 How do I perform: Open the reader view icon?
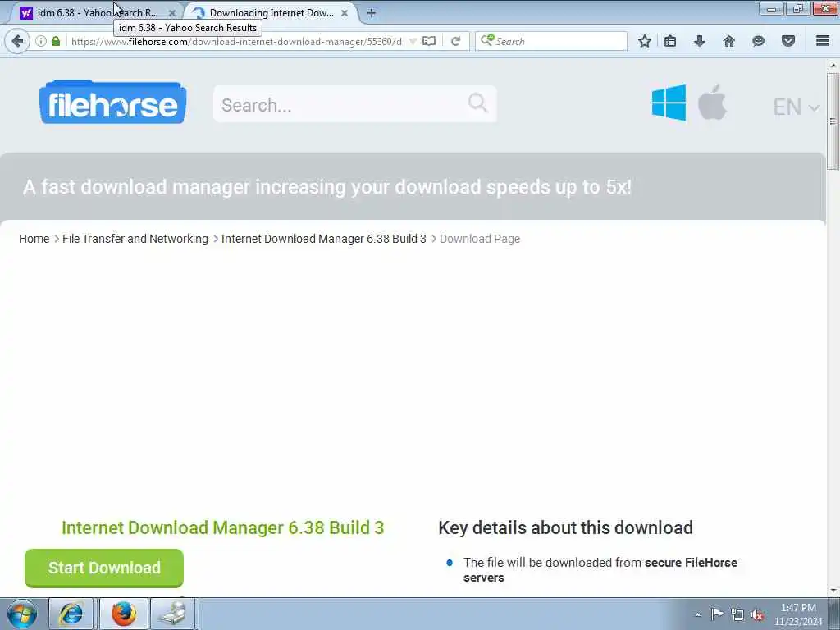click(429, 41)
